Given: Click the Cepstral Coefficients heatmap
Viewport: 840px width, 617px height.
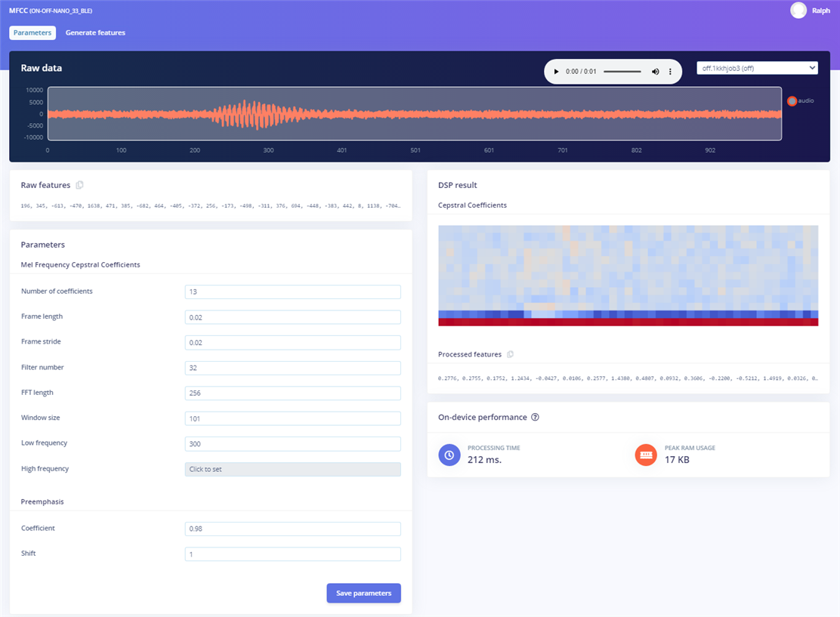Looking at the screenshot, I should point(628,276).
